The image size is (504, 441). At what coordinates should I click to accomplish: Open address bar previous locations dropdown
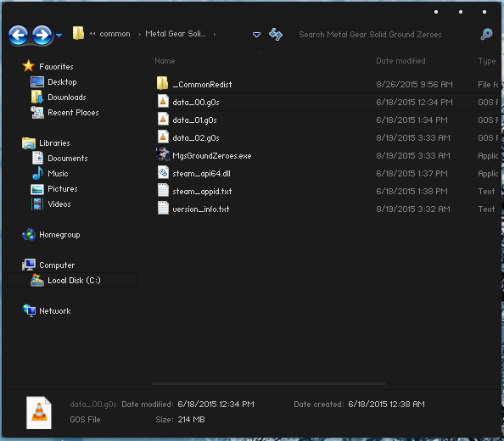[x=256, y=35]
